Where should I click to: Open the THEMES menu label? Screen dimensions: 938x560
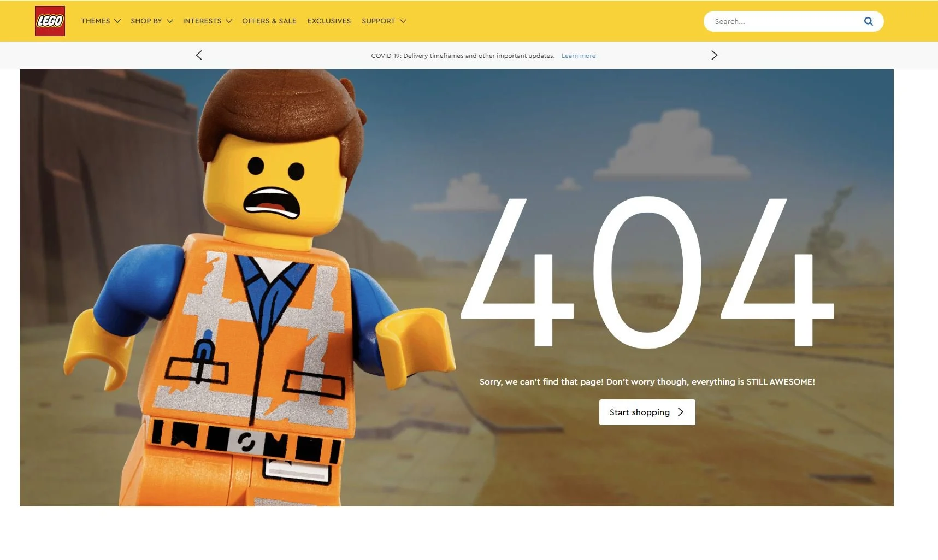[96, 21]
